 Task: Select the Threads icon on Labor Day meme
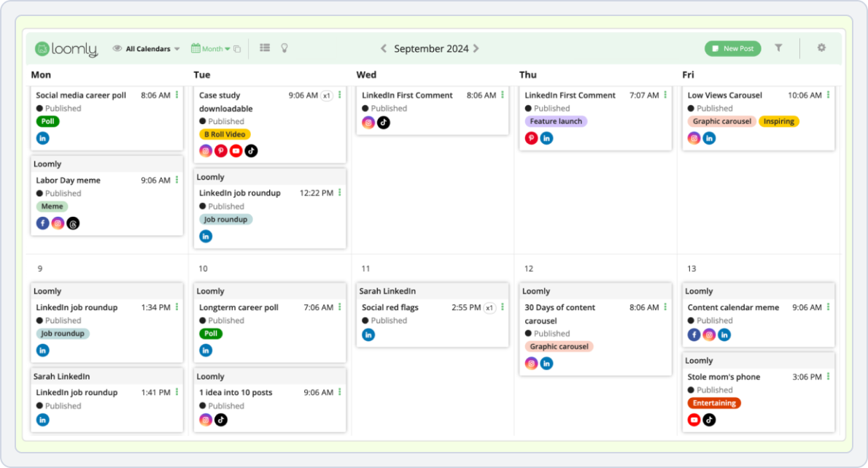pos(73,223)
